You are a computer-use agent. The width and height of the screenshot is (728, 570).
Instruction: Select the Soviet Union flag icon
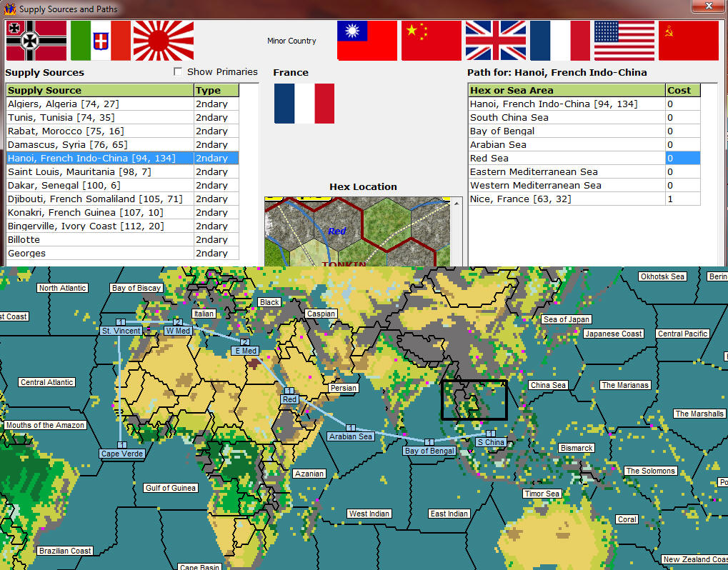pos(688,41)
